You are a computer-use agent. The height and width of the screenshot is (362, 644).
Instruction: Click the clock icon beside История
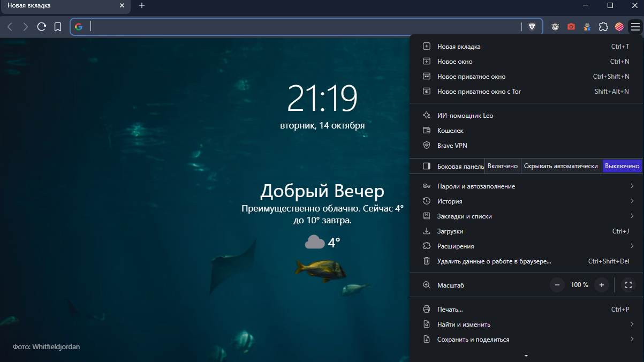point(427,201)
